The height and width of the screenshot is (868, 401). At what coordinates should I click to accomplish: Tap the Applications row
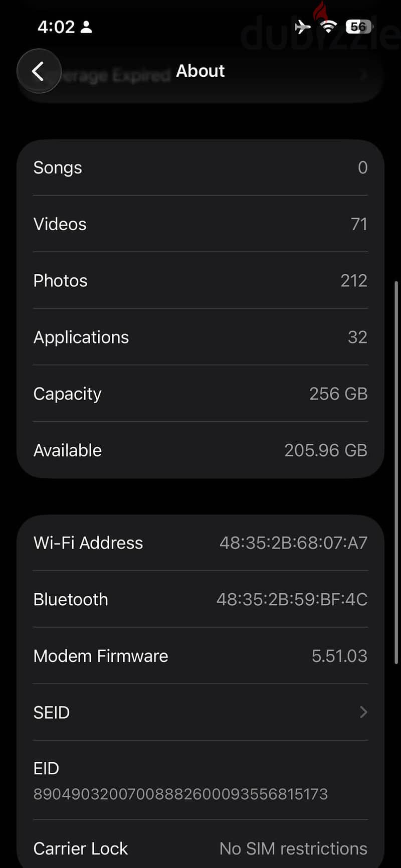tap(200, 337)
